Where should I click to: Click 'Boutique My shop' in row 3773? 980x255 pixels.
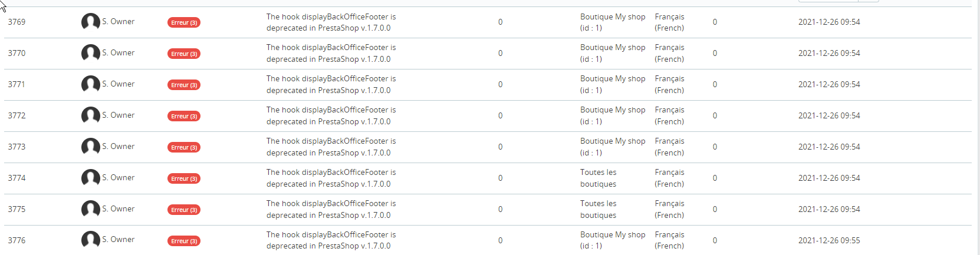[x=613, y=147]
